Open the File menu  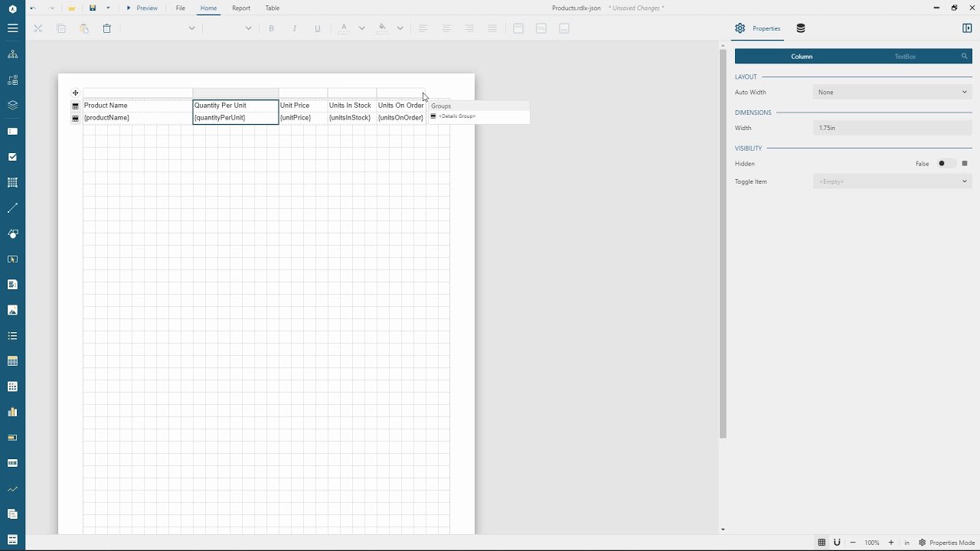click(x=180, y=8)
